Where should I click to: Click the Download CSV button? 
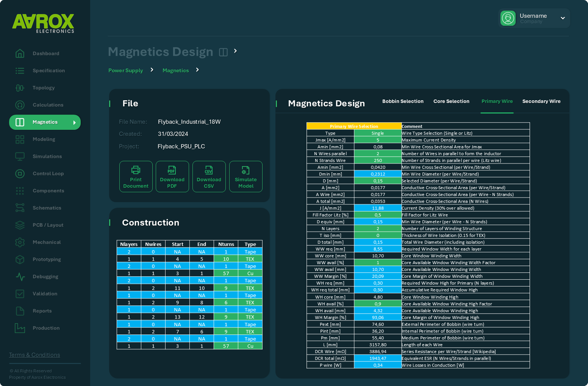pyautogui.click(x=209, y=177)
